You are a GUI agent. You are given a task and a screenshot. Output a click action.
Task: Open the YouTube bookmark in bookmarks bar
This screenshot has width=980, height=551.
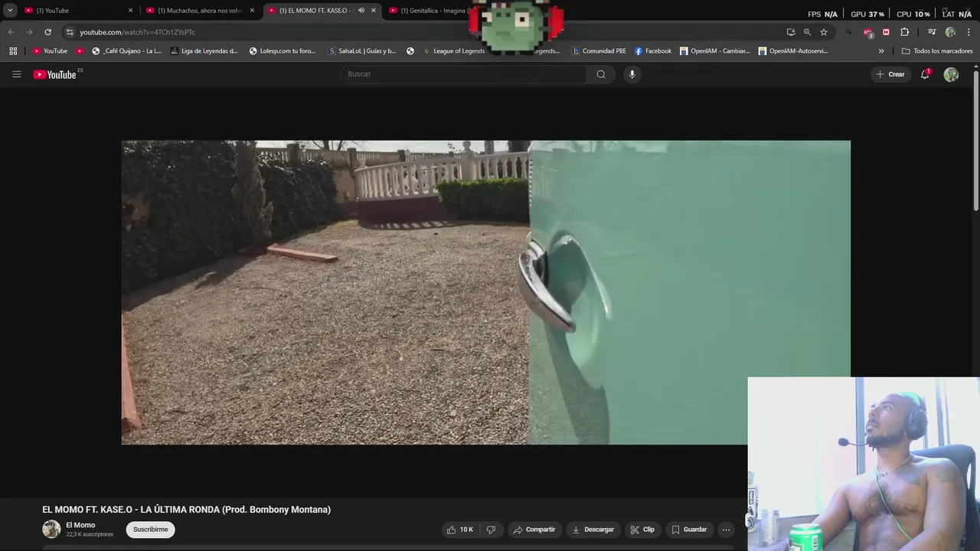[50, 51]
